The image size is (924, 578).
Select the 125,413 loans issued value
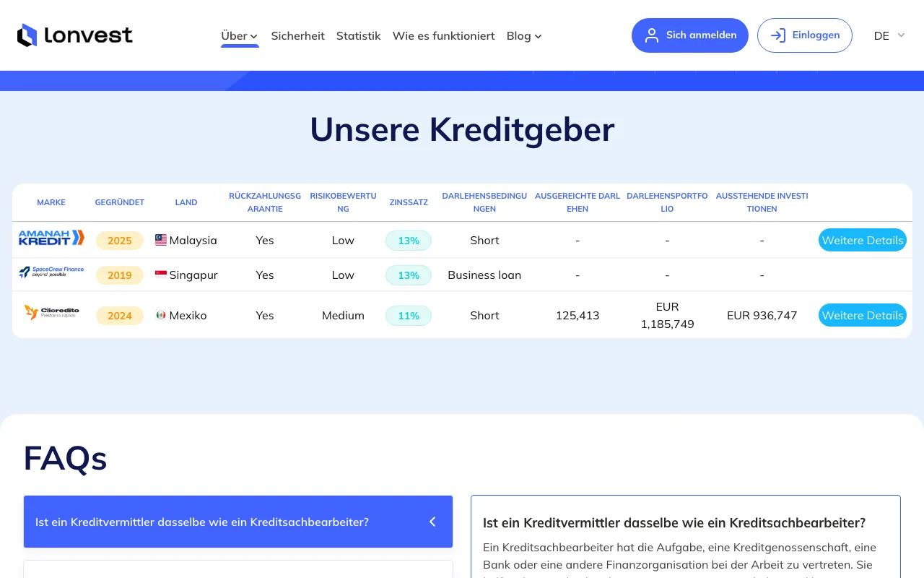click(x=577, y=315)
